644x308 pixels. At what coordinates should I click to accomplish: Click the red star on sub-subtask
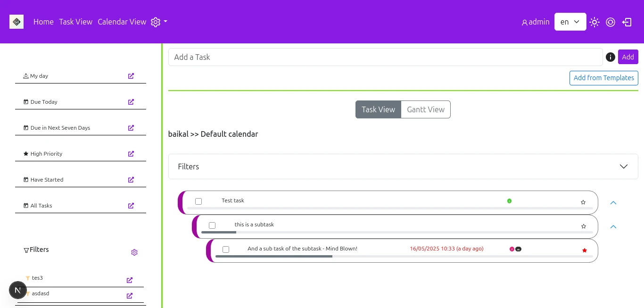(x=585, y=250)
